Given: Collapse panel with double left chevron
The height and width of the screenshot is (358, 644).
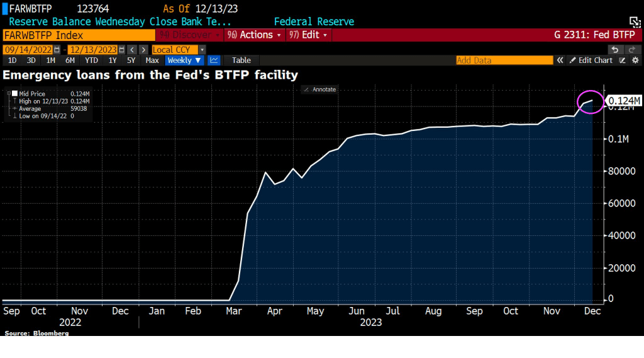Looking at the screenshot, I should coord(559,60).
